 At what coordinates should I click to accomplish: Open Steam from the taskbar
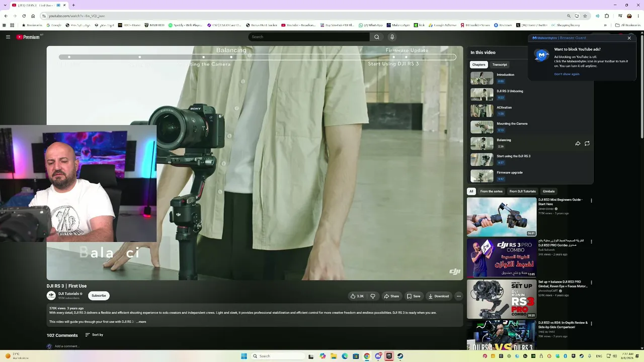[400, 356]
